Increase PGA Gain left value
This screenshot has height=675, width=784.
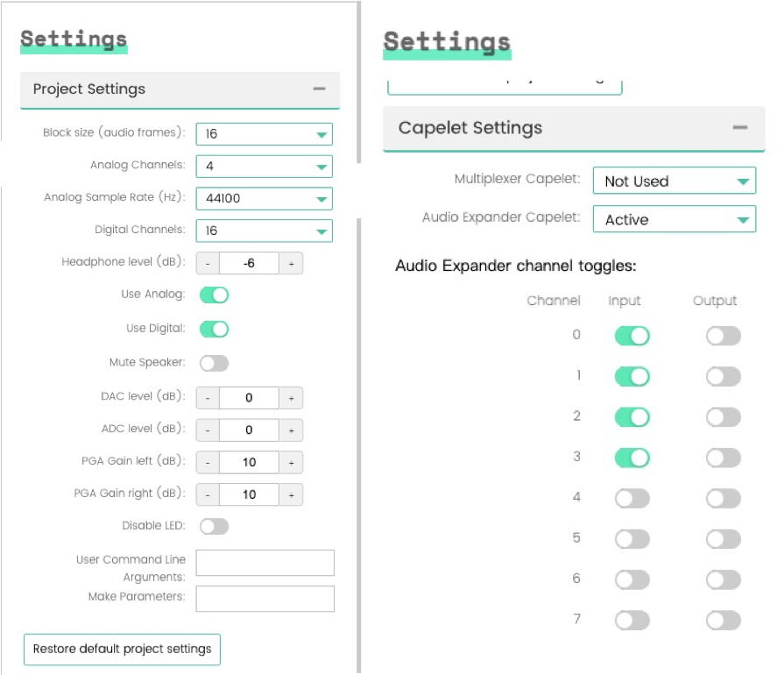pos(291,463)
